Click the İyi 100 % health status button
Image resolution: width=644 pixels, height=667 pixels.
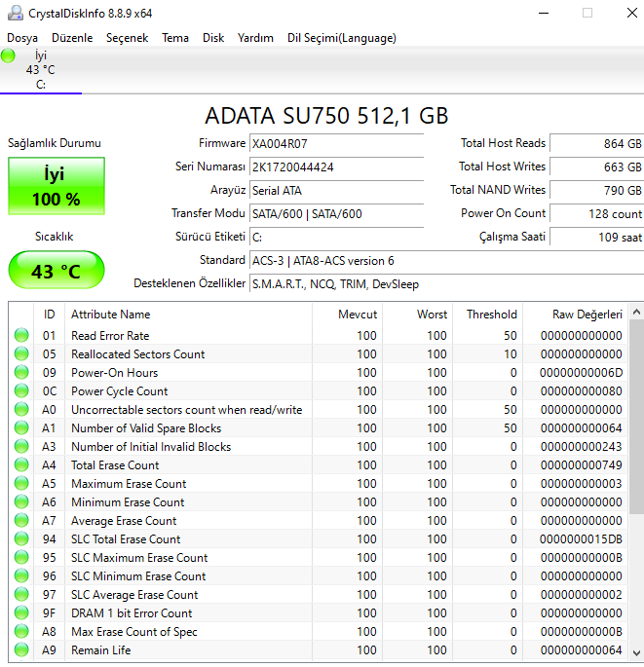click(x=56, y=187)
